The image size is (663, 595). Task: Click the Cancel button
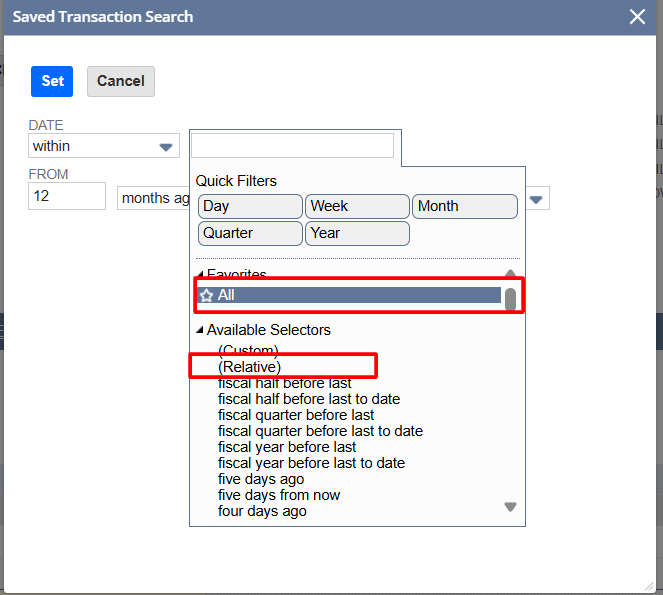[121, 81]
